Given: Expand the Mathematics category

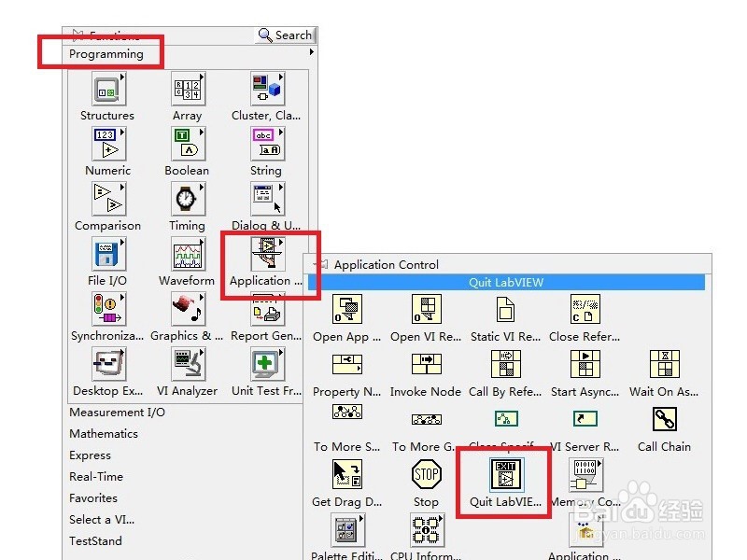Looking at the screenshot, I should (x=104, y=434).
